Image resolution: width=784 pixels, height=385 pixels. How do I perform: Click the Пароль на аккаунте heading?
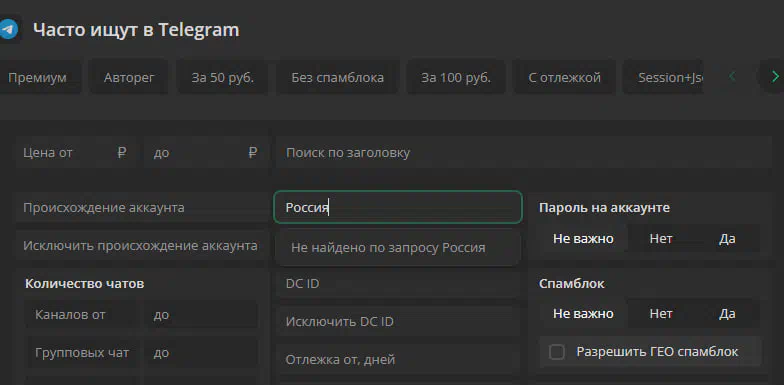[604, 207]
